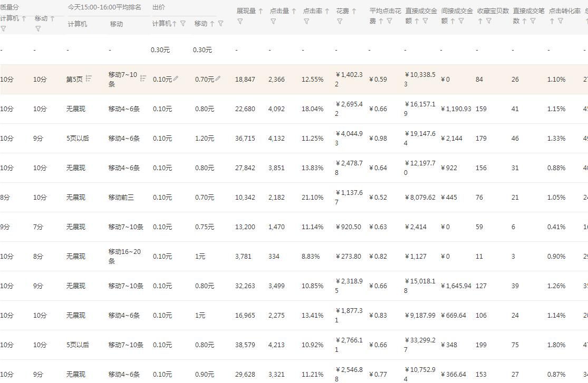Sort by 收藏宝贝数 arrow
This screenshot has height=383, width=588.
480,22
